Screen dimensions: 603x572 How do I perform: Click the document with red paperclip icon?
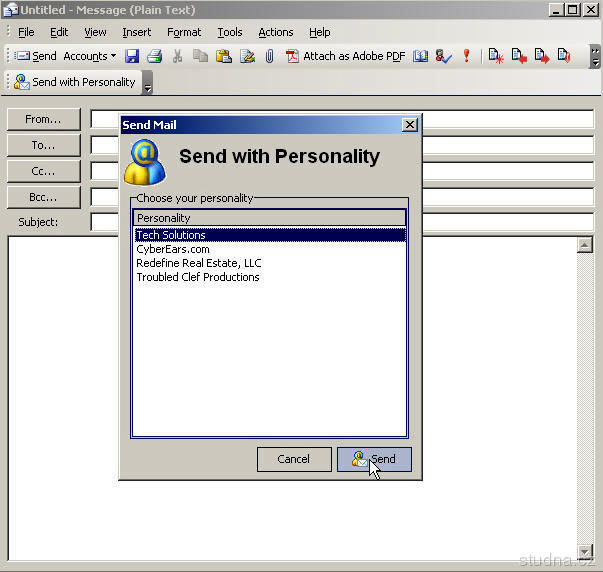(x=564, y=56)
